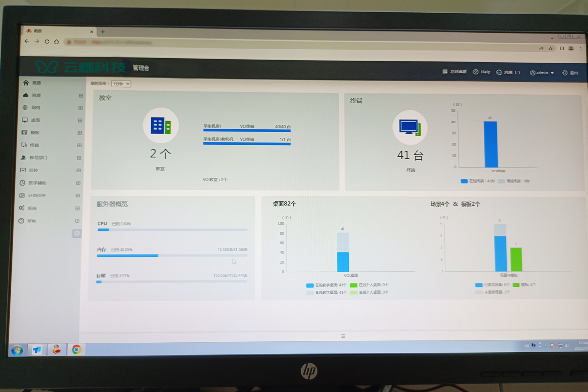
Task: Expand the admin user dropdown
Action: pos(542,73)
